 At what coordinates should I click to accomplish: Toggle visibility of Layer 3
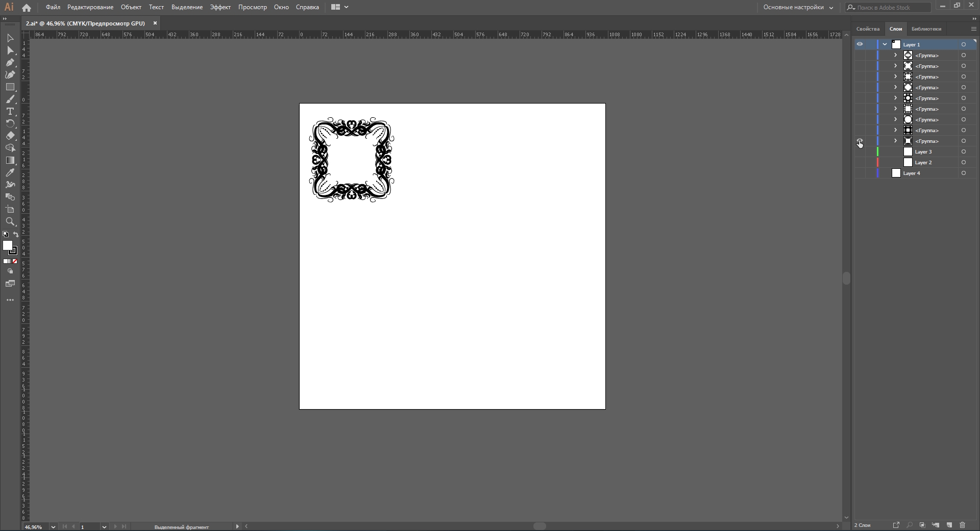[860, 152]
